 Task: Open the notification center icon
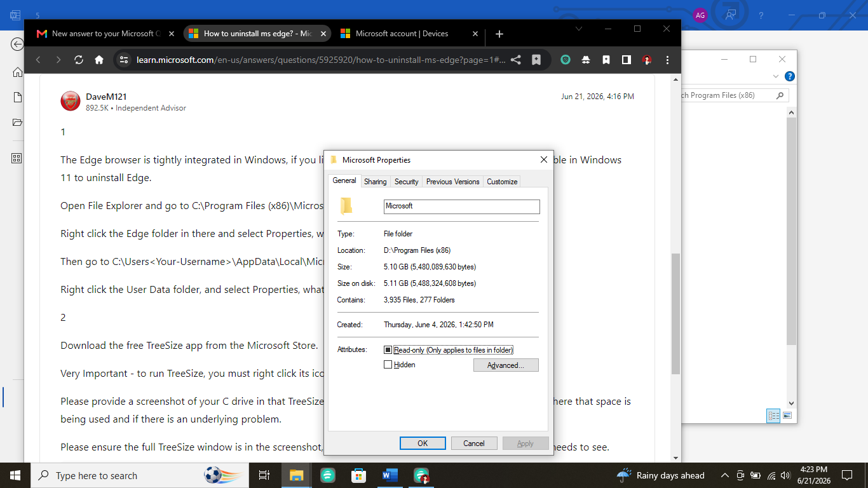pyautogui.click(x=846, y=475)
